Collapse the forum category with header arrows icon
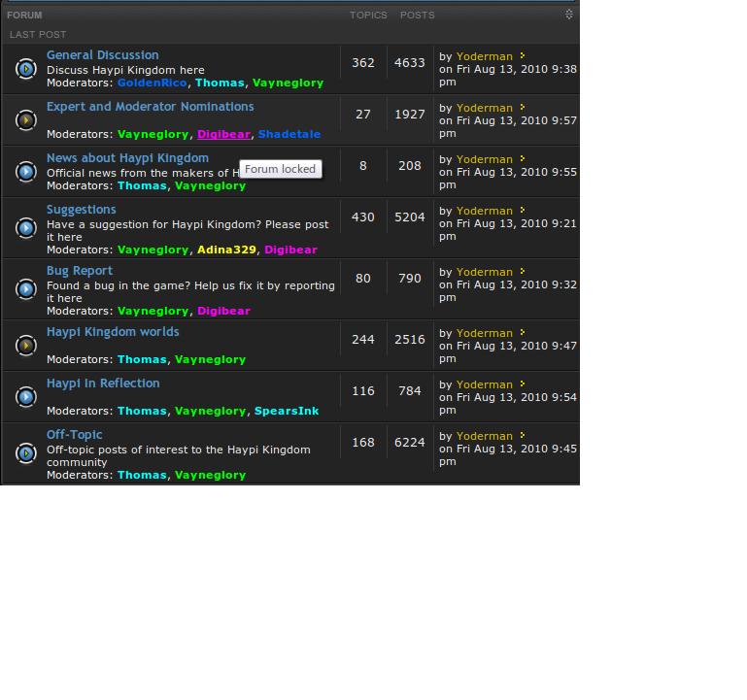Viewport: 747px width, 700px height. pyautogui.click(x=569, y=15)
